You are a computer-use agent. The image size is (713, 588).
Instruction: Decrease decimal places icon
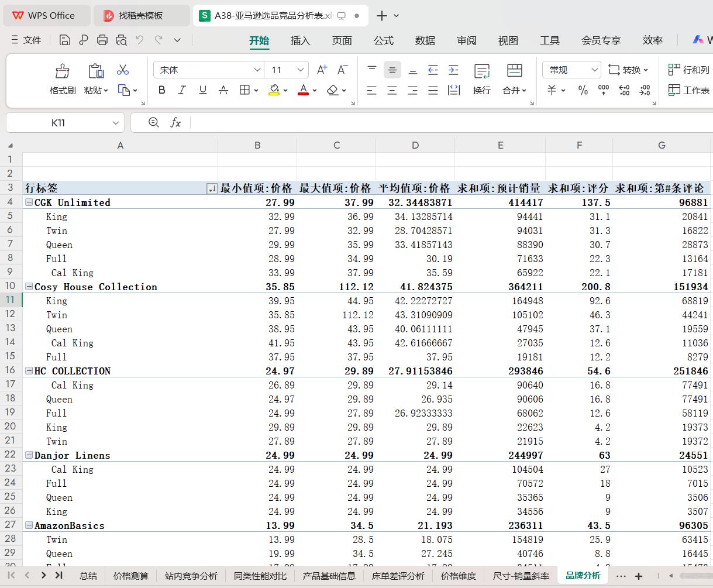pos(645,90)
